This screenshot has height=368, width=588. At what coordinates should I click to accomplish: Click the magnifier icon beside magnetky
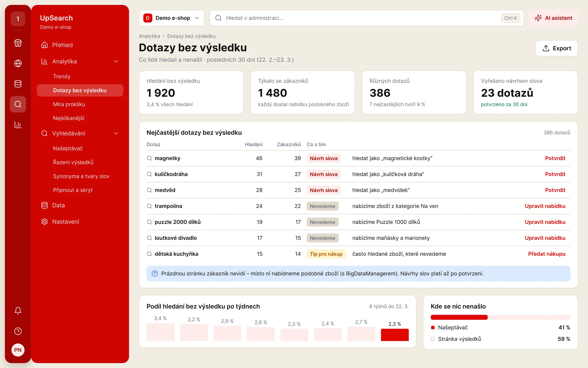pyautogui.click(x=149, y=158)
